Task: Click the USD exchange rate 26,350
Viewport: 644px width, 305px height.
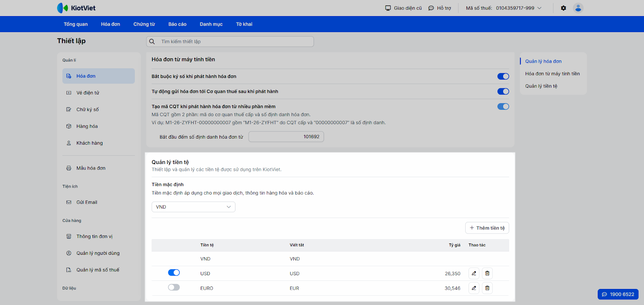Action: 453,274
